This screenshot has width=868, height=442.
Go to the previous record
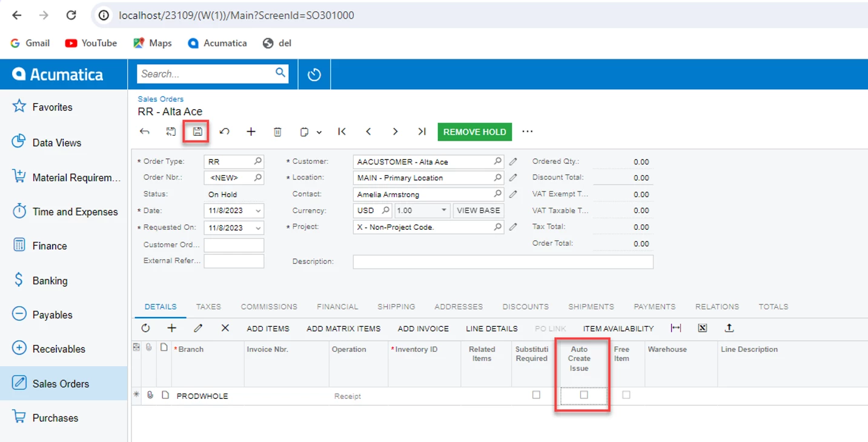tap(368, 132)
